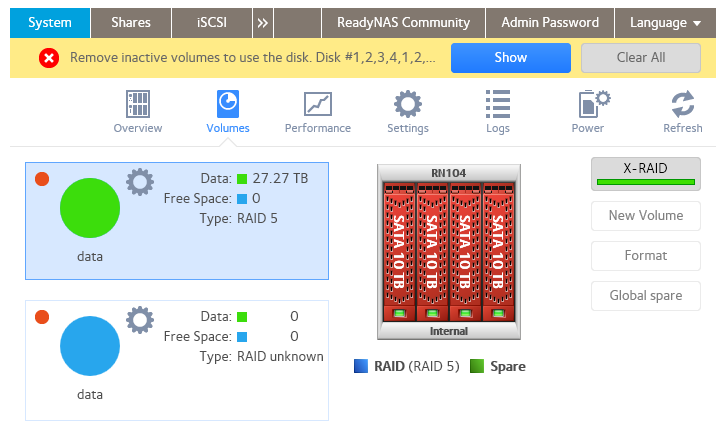
Task: Switch to the Shares tab
Action: coord(131,23)
